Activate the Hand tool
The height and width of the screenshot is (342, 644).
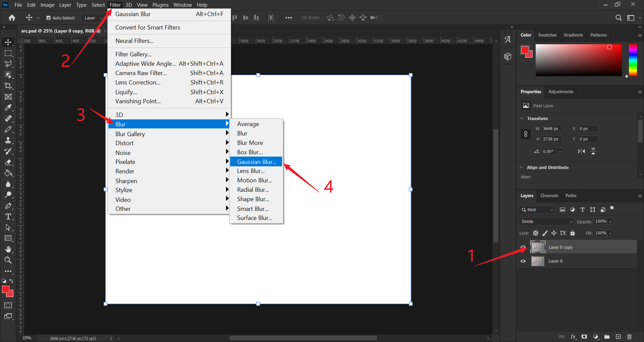pos(8,249)
